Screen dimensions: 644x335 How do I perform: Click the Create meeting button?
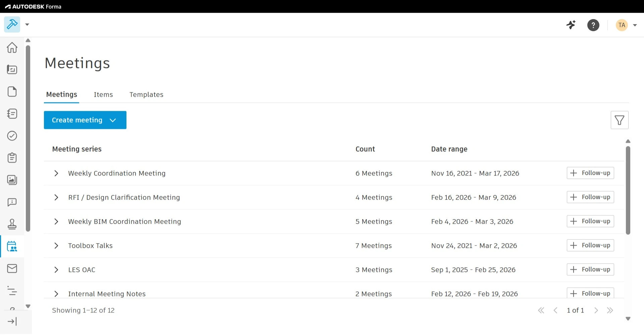(85, 120)
